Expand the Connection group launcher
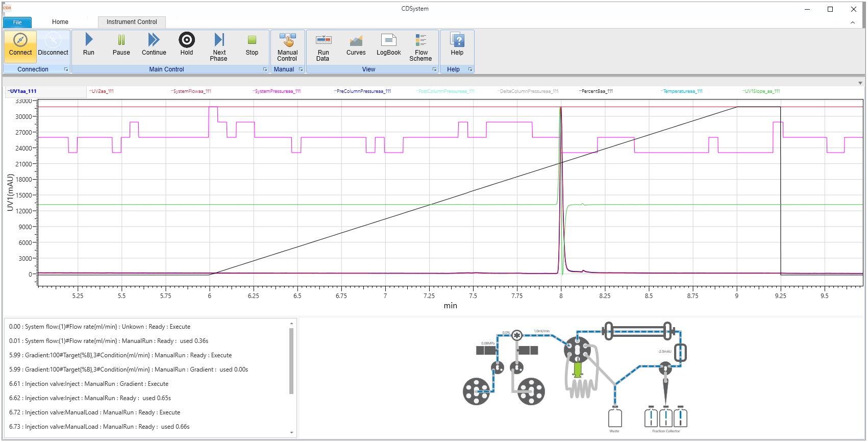Screen dimensions: 868x442 coord(66,69)
